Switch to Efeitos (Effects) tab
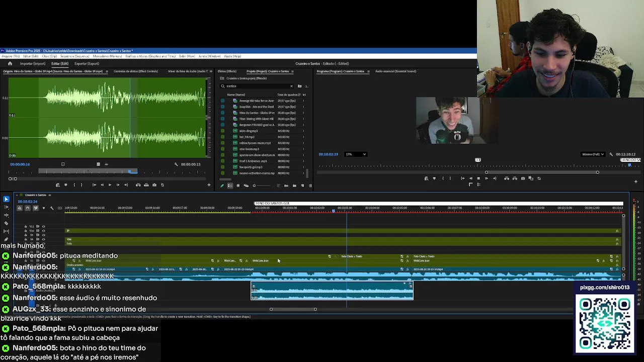644x362 pixels. 227,71
